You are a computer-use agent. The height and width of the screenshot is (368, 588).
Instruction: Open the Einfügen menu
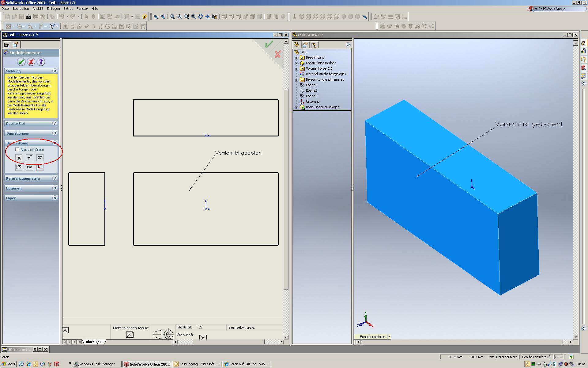tap(53, 9)
